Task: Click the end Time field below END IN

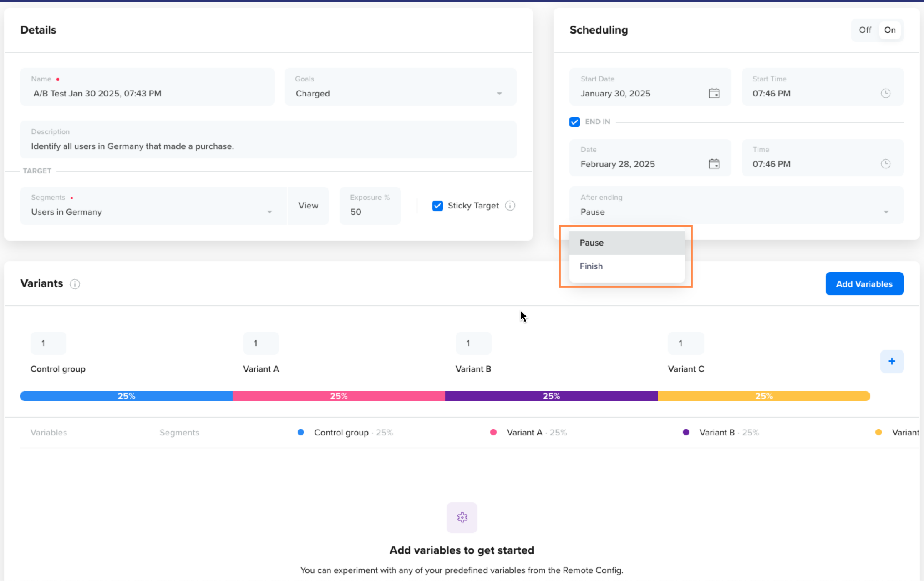Action: [823, 157]
